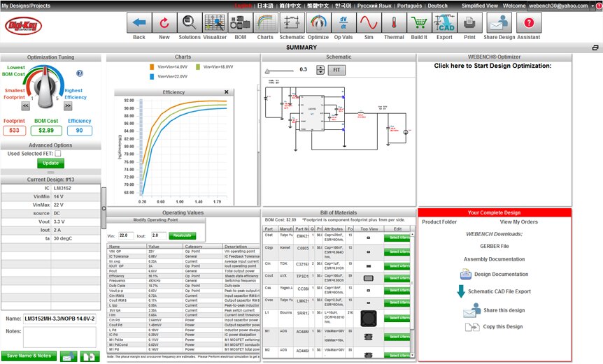The image size is (603, 364).
Task: Toggle the Used Selected FET checkbox
Action: [58, 153]
